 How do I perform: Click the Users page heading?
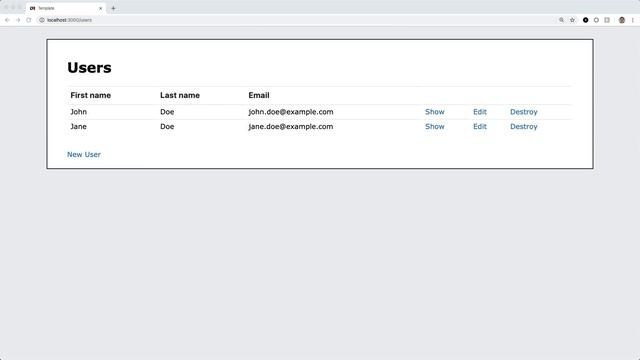coord(89,67)
